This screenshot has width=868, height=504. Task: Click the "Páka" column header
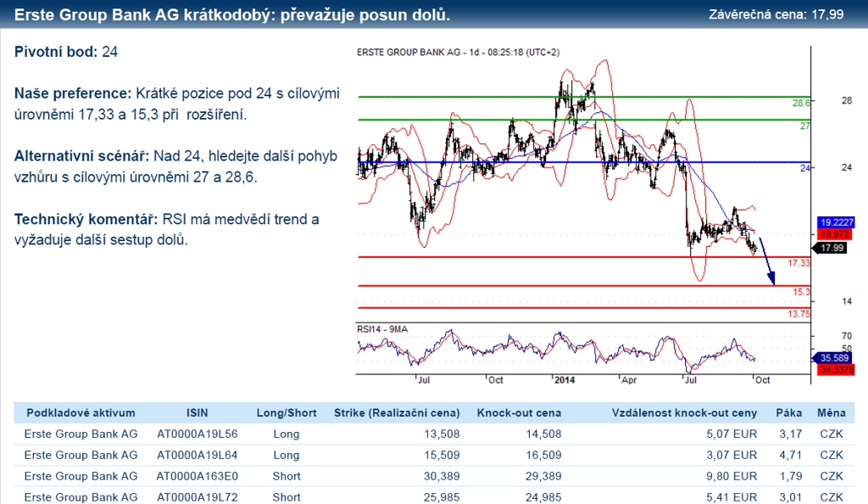click(789, 413)
